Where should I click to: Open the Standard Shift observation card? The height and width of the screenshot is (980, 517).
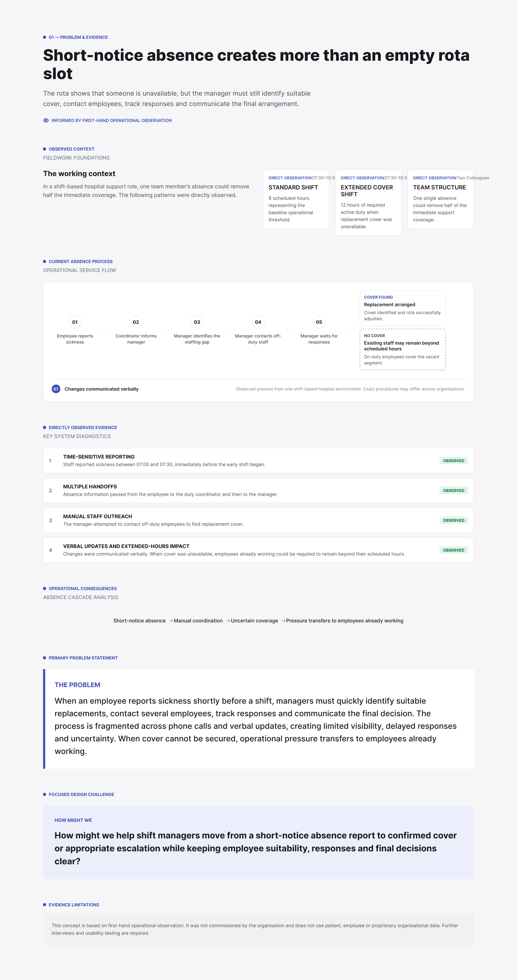[296, 199]
